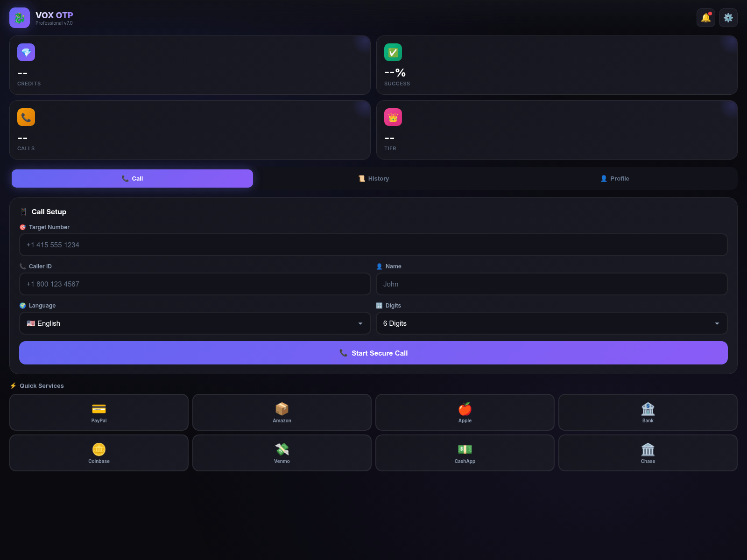Expand the Digits dropdown showing 6 Digits

pyautogui.click(x=552, y=323)
